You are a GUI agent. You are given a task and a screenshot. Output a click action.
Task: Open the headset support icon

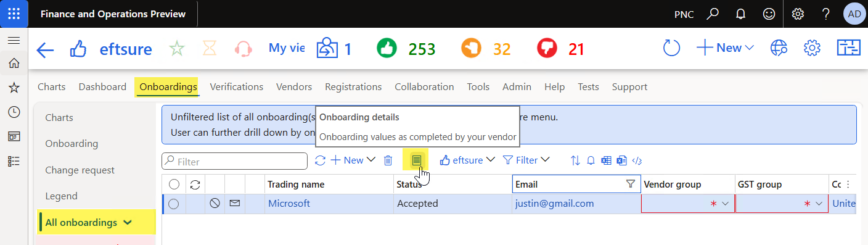click(x=244, y=48)
